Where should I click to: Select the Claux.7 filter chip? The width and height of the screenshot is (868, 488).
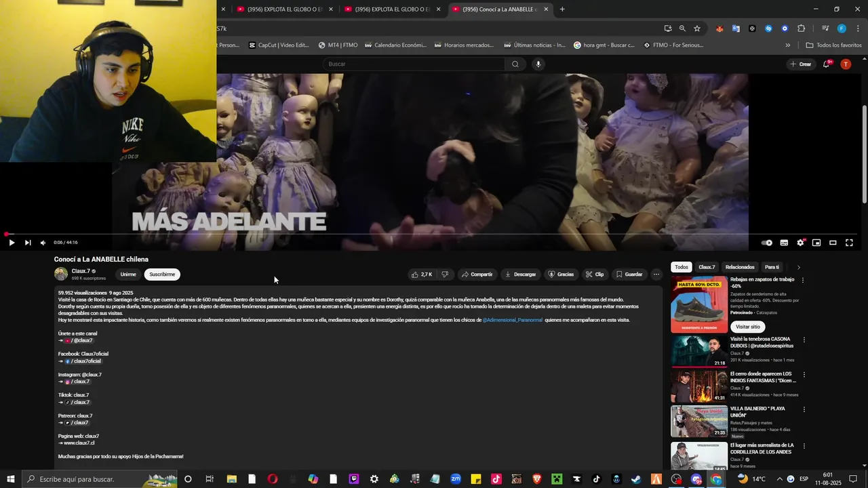[x=707, y=267]
